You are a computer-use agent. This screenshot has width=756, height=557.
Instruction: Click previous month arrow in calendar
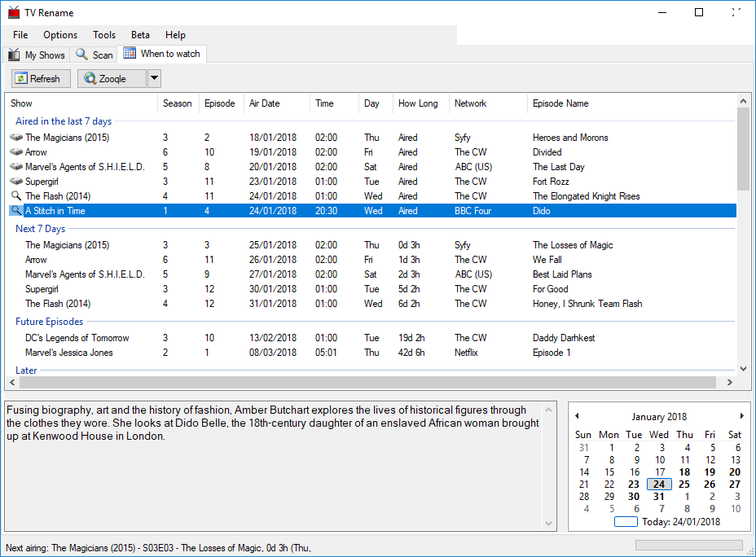click(577, 416)
